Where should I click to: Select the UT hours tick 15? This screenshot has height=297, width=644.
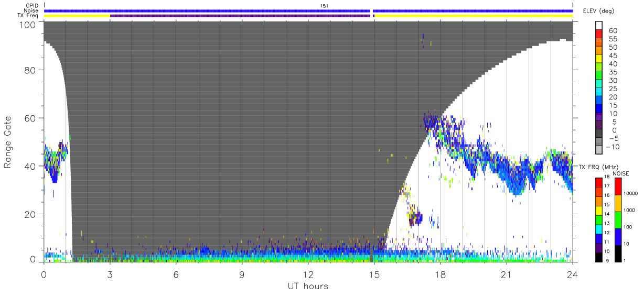click(x=374, y=274)
